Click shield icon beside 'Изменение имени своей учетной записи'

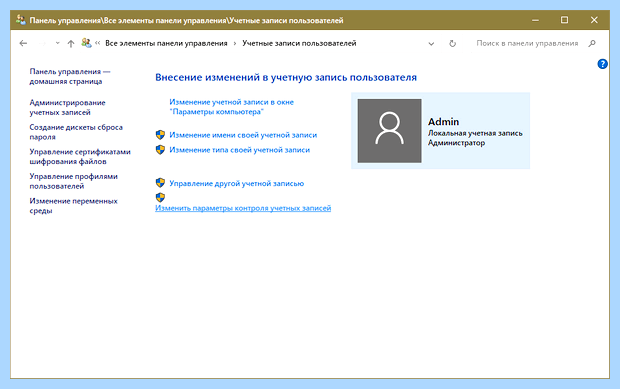click(x=160, y=135)
